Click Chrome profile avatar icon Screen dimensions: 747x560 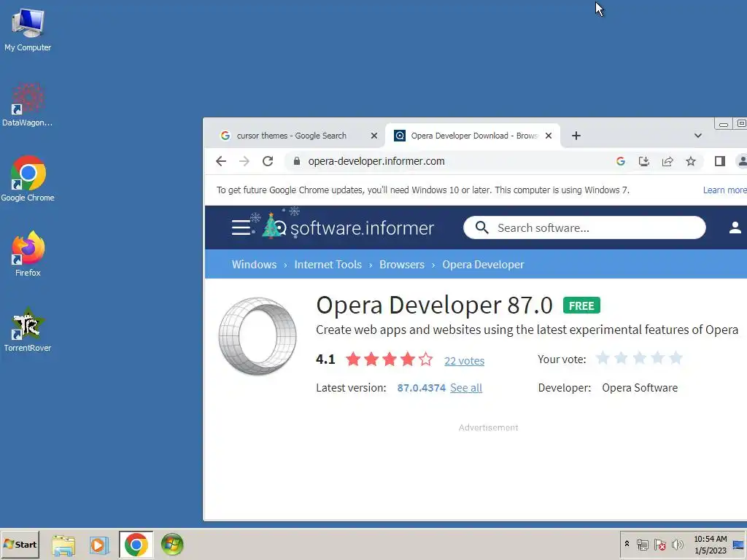click(741, 161)
